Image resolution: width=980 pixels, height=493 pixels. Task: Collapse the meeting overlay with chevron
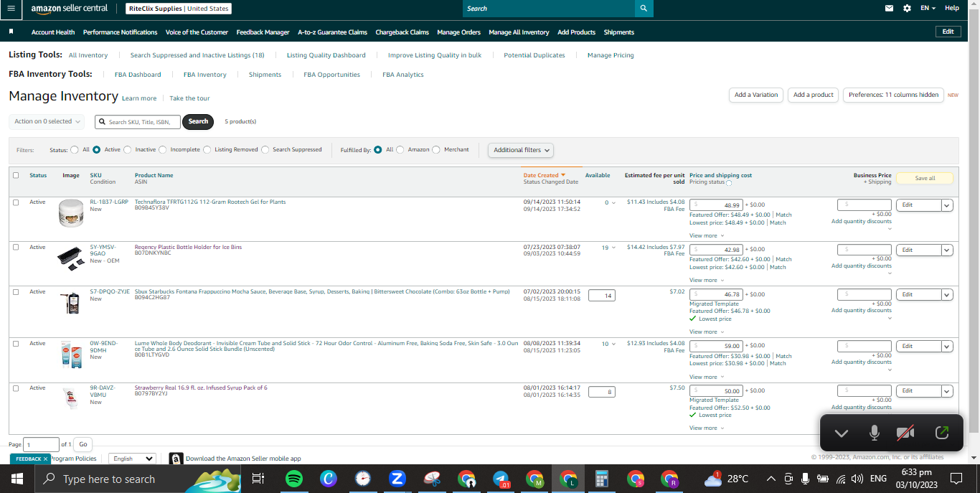point(841,433)
